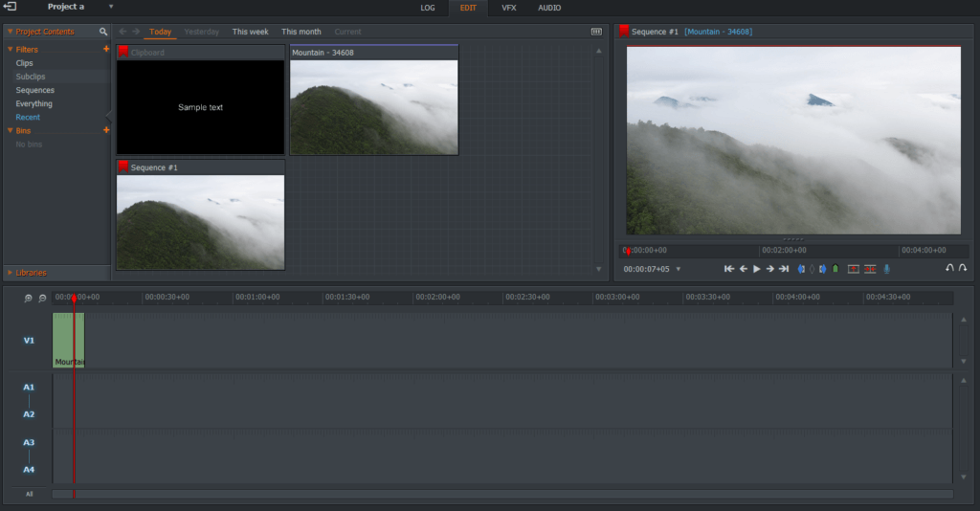
Task: Collapse the Filters section
Action: [x=11, y=49]
